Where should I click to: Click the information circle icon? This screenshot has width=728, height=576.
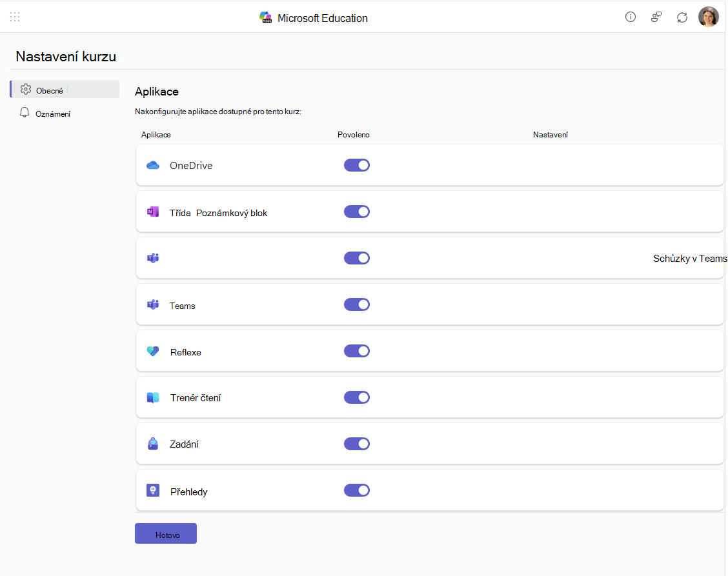click(x=630, y=17)
